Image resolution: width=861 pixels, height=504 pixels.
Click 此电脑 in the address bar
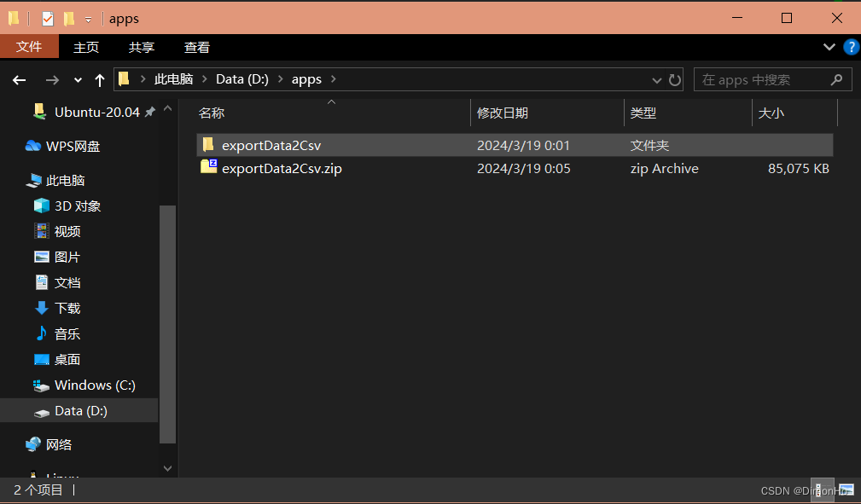click(173, 79)
